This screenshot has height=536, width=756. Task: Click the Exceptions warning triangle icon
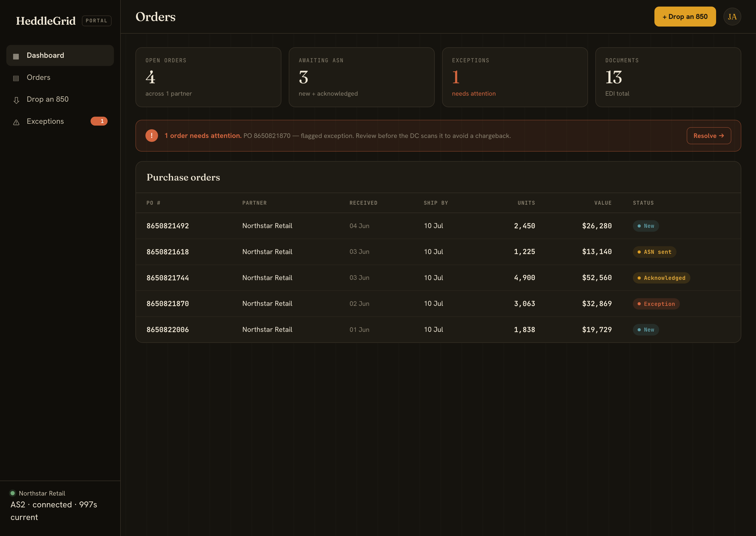(16, 122)
